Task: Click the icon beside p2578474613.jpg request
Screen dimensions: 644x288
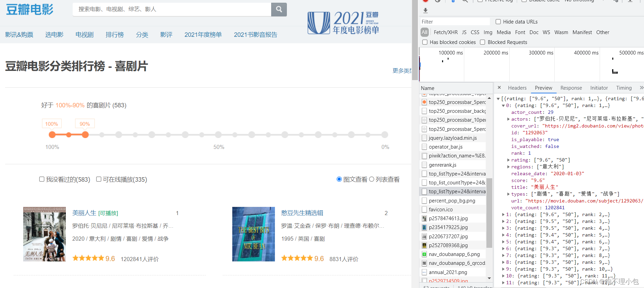Action: (x=424, y=218)
